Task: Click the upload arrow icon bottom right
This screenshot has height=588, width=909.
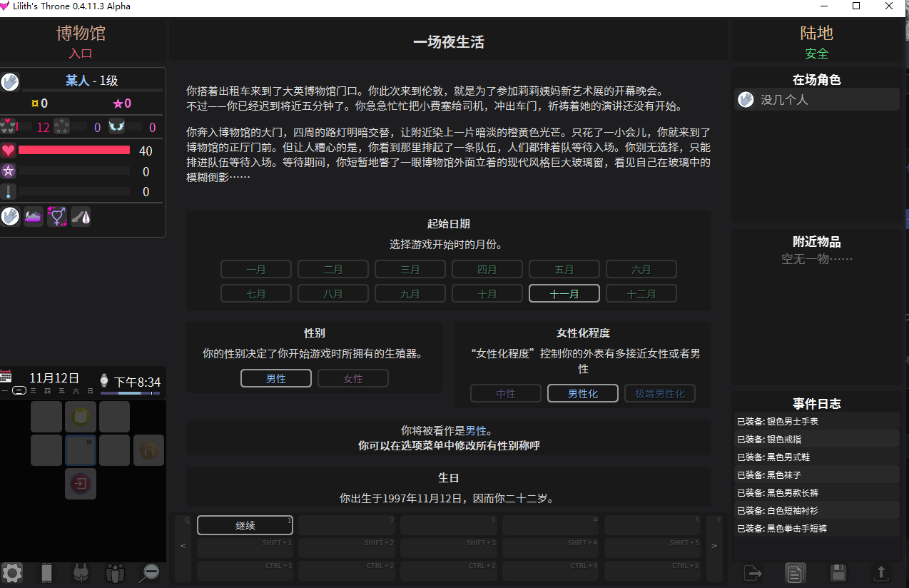Action: (879, 573)
